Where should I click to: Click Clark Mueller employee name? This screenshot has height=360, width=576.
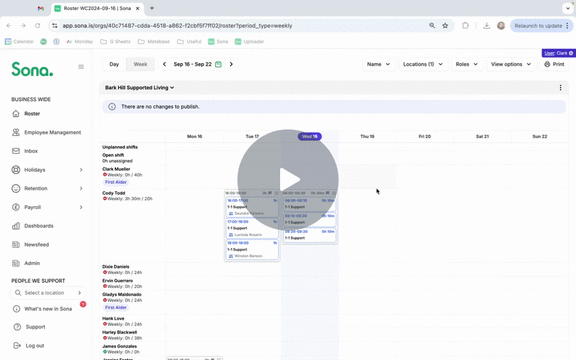click(x=116, y=169)
